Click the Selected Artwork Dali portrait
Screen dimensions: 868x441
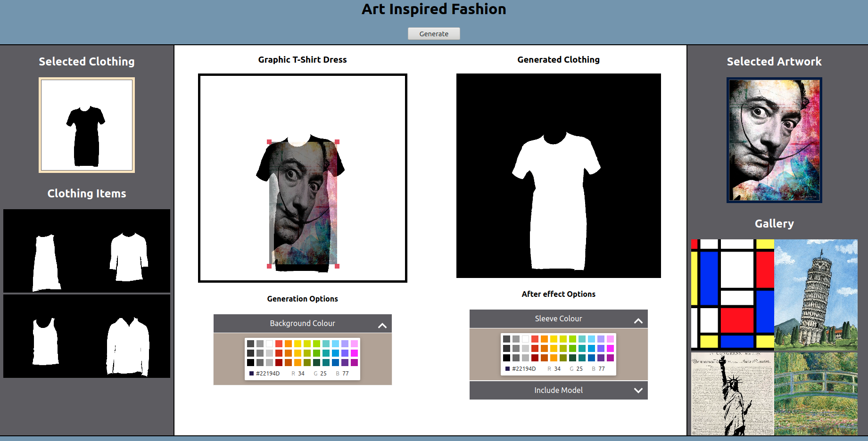tap(774, 140)
